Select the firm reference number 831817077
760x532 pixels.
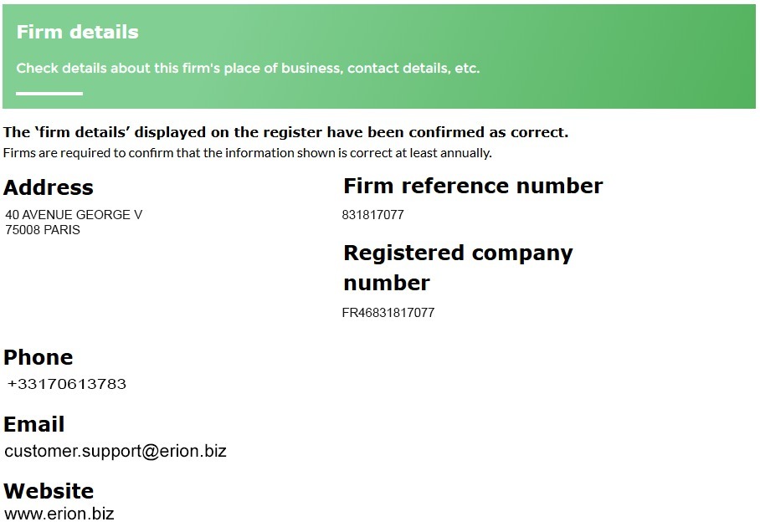tap(372, 215)
